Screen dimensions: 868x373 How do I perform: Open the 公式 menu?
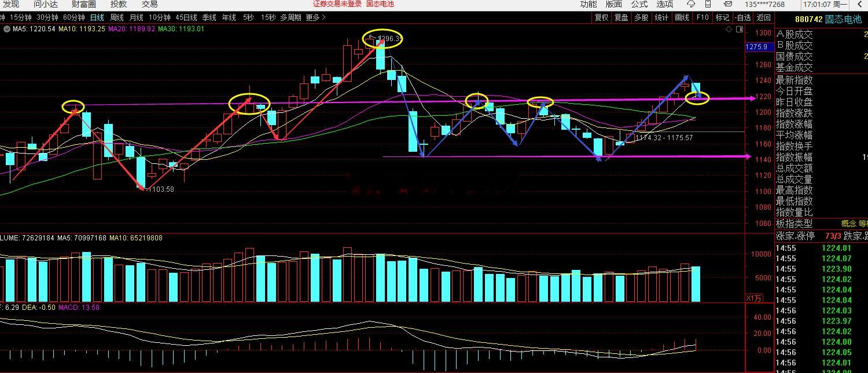[639, 4]
